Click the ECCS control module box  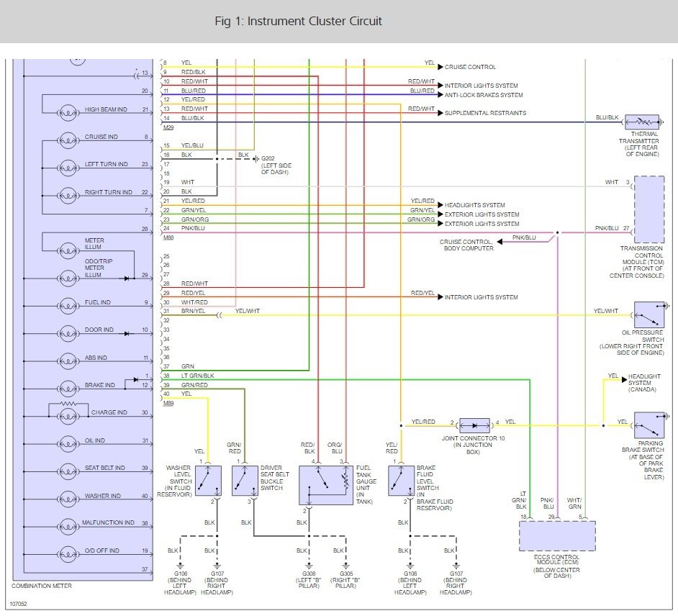pos(557,536)
